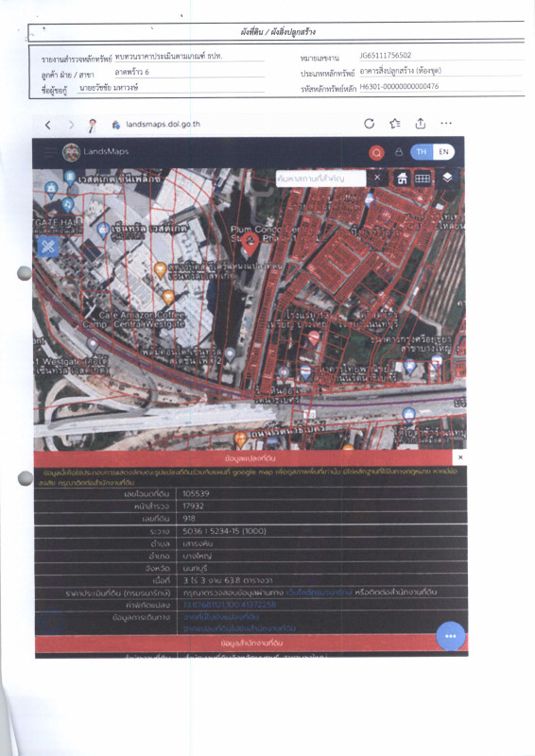Switch language to TH
This screenshot has width=535, height=756.
(x=422, y=152)
